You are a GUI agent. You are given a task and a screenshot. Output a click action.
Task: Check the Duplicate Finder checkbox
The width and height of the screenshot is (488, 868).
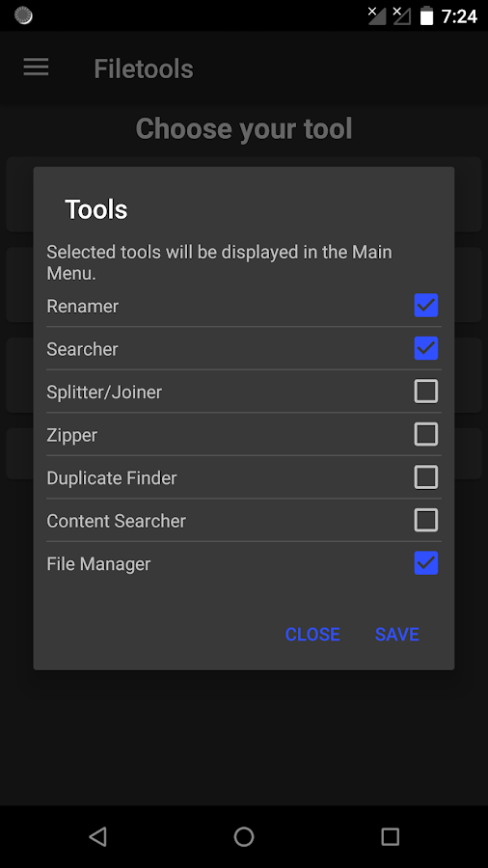pos(426,477)
